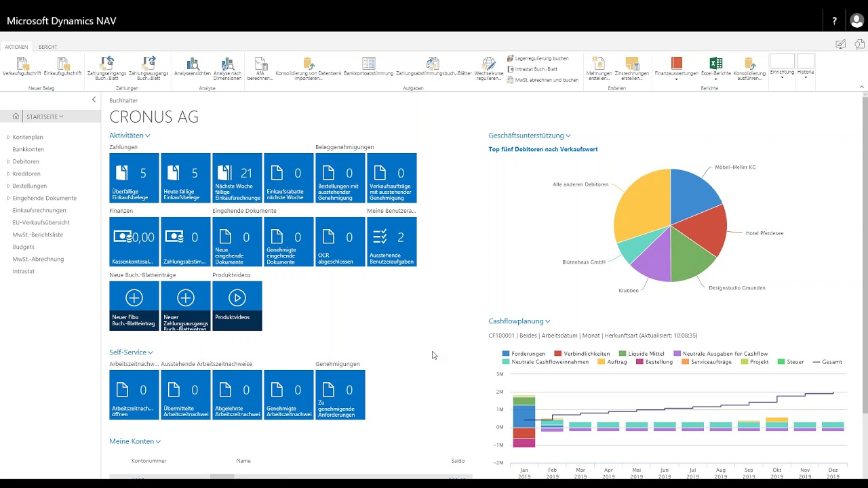Open Heute fällige Einkaufsbelege tile

pyautogui.click(x=186, y=178)
